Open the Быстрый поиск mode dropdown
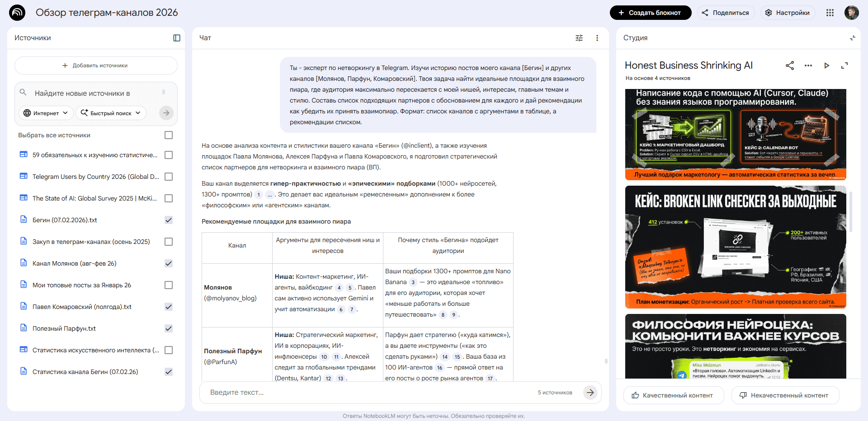The height and width of the screenshot is (421, 868). 111,113
